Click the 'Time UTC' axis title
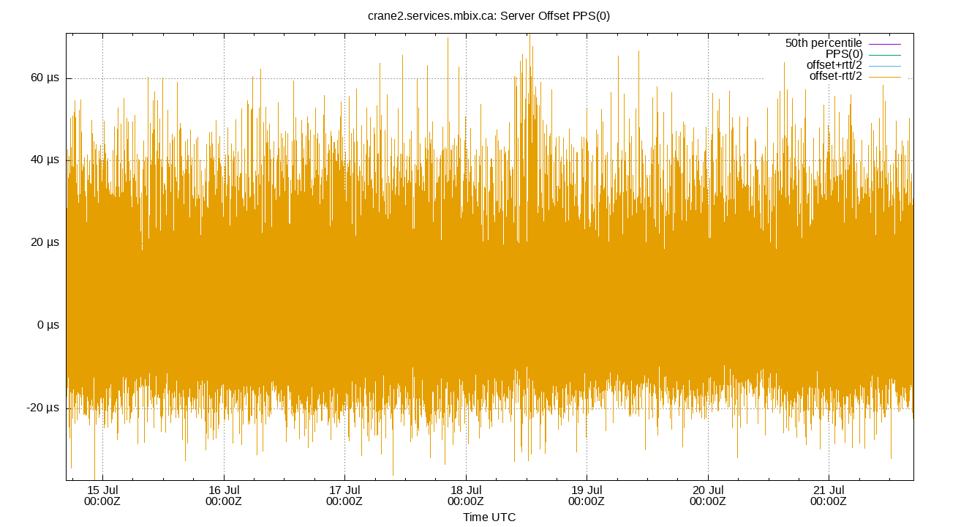980x527 pixels. tap(489, 517)
